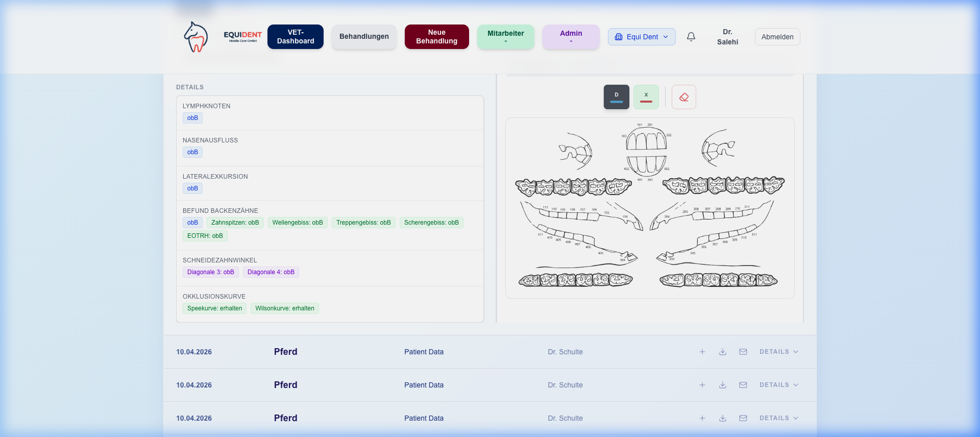Open the Behandlungen page
The height and width of the screenshot is (437, 980).
(364, 37)
